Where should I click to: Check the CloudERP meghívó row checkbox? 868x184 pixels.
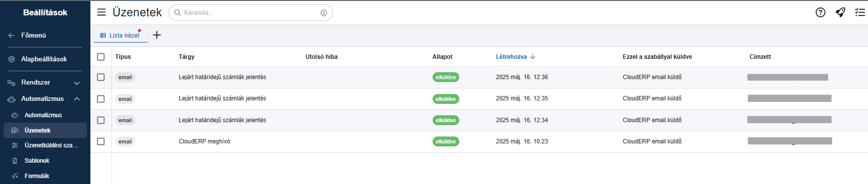[x=101, y=141]
